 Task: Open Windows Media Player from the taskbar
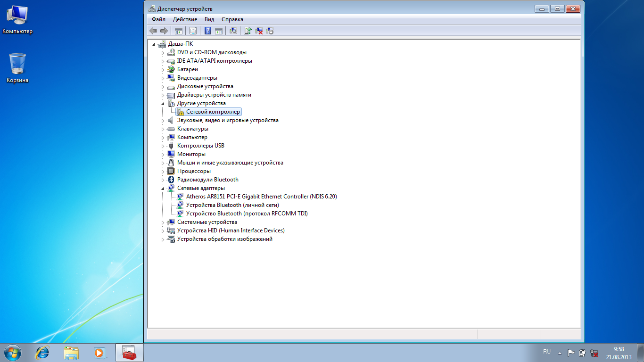(99, 352)
